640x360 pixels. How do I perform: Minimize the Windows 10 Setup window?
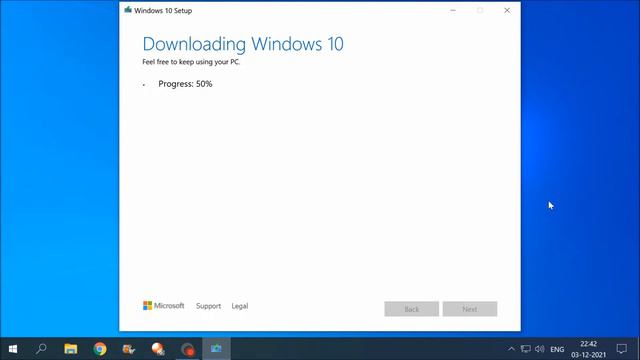(x=453, y=10)
